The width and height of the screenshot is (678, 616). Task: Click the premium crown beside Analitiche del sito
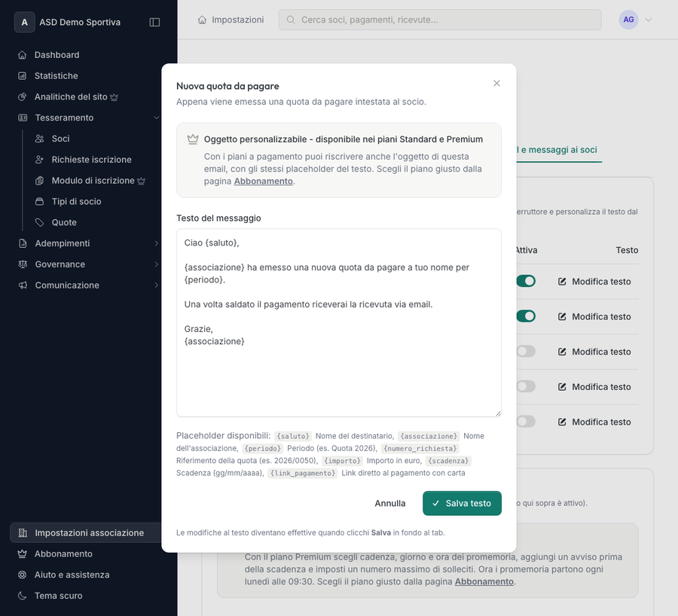(115, 97)
